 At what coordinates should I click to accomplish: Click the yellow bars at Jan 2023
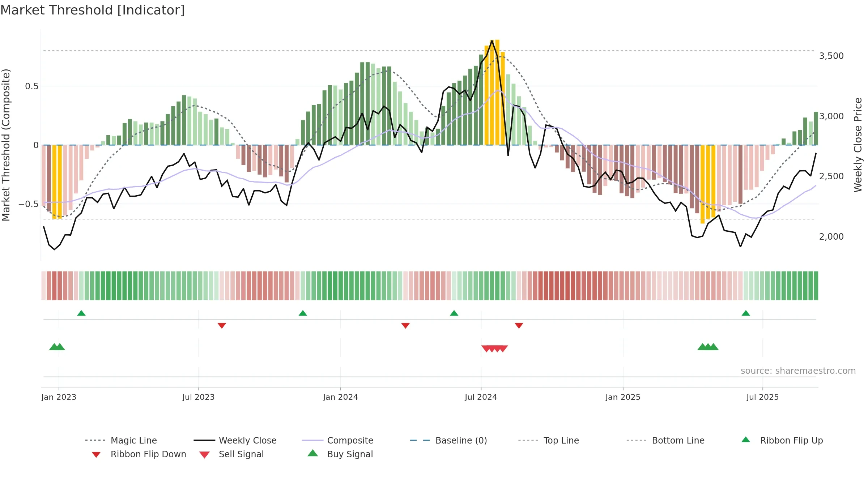click(57, 182)
